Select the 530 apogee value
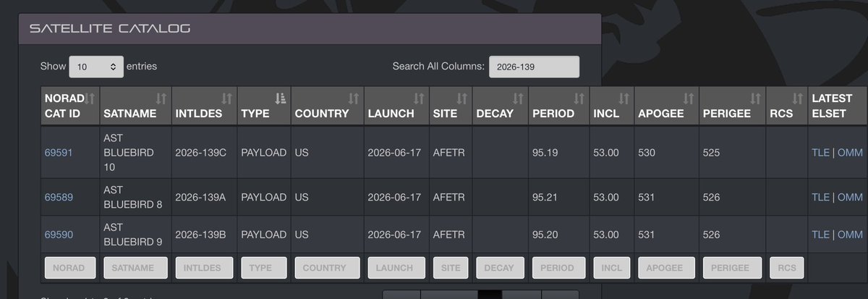Viewport: 868px width, 299px height. (x=647, y=153)
